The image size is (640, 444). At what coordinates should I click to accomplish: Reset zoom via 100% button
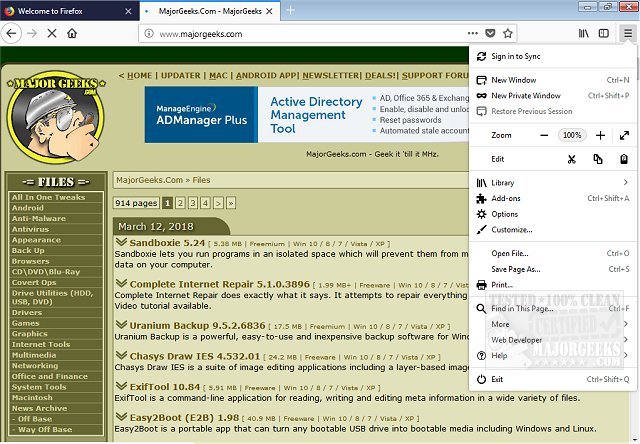pos(572,135)
